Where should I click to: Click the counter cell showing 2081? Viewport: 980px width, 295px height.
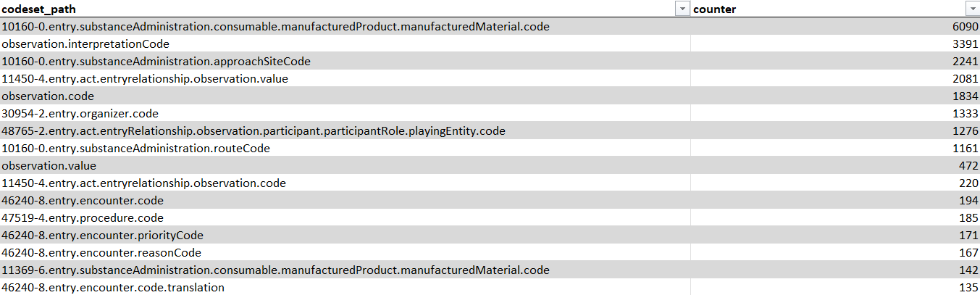pos(835,78)
